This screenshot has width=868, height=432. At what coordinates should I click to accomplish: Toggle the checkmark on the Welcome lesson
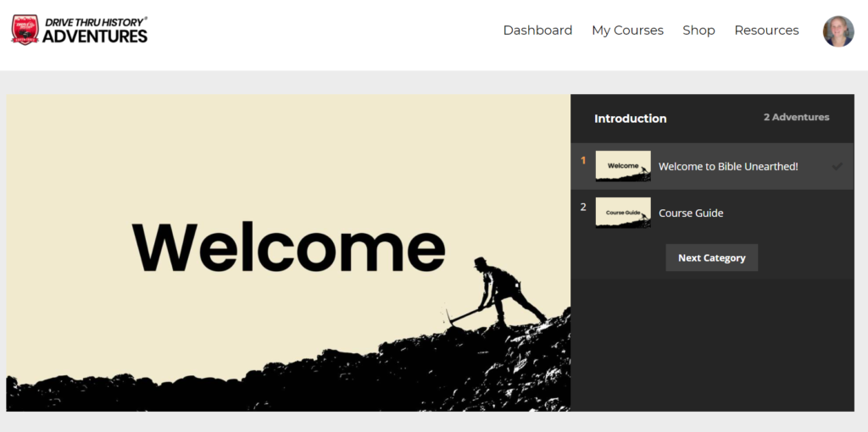coord(837,166)
